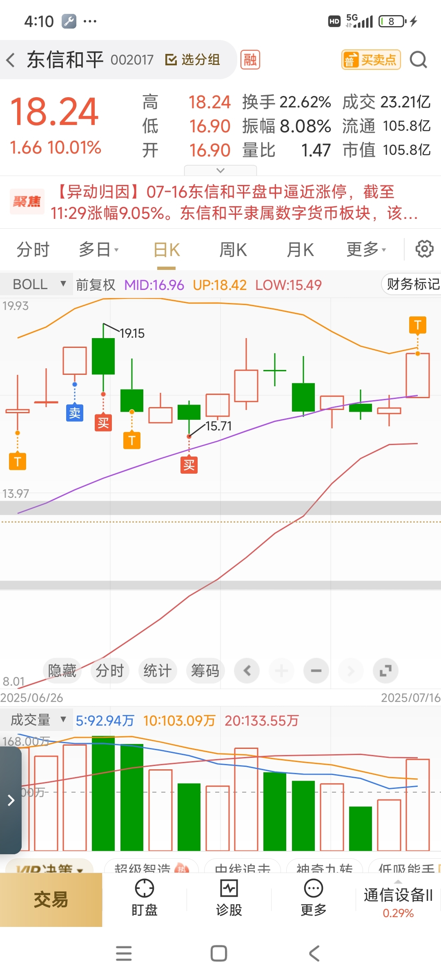This screenshot has width=441, height=980.
Task: Switch to the 分时 tab
Action: tap(33, 249)
